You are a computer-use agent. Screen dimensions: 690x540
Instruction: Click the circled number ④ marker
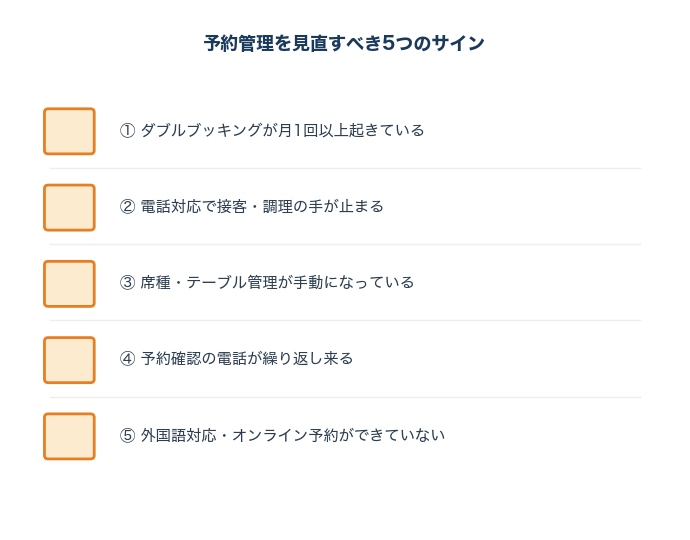coord(127,359)
